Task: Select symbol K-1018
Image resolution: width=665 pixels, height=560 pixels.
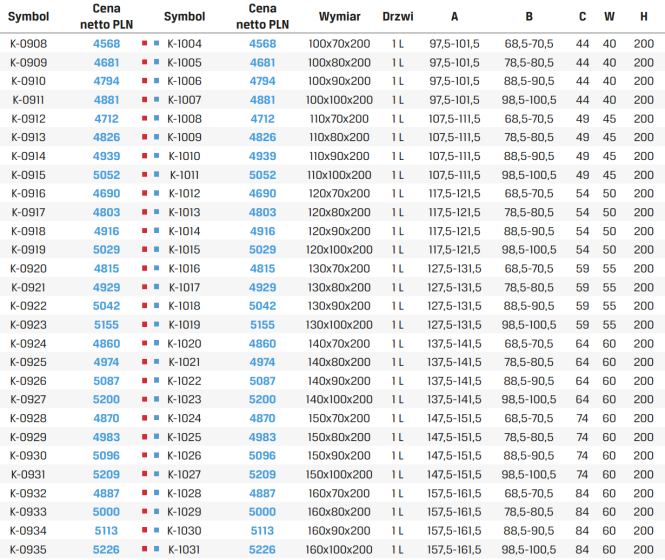Action: coord(184,306)
